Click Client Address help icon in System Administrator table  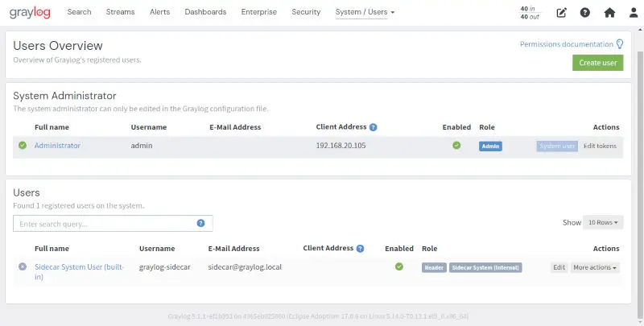[x=373, y=127]
